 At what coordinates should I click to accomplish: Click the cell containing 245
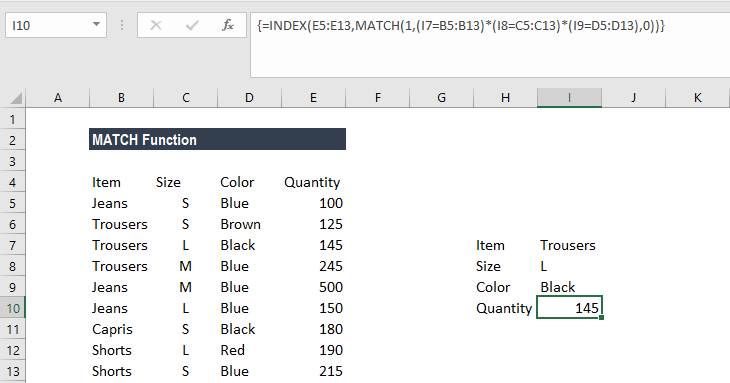(x=331, y=266)
